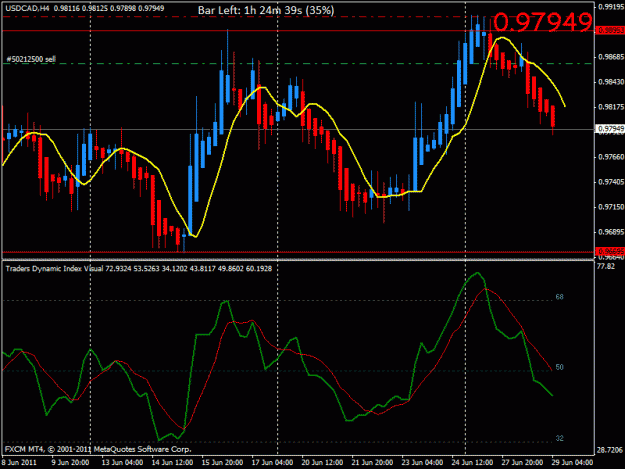The width and height of the screenshot is (625, 469).
Task: Select the '#50212500 sell' order label
Action: pyautogui.click(x=31, y=59)
